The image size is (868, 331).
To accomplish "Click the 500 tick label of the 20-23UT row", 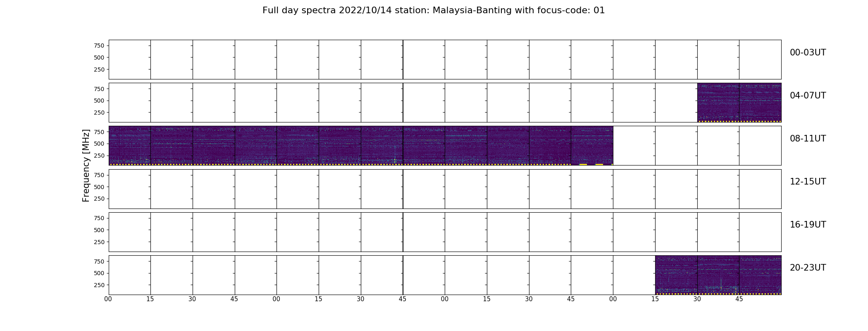I will 99,273.
